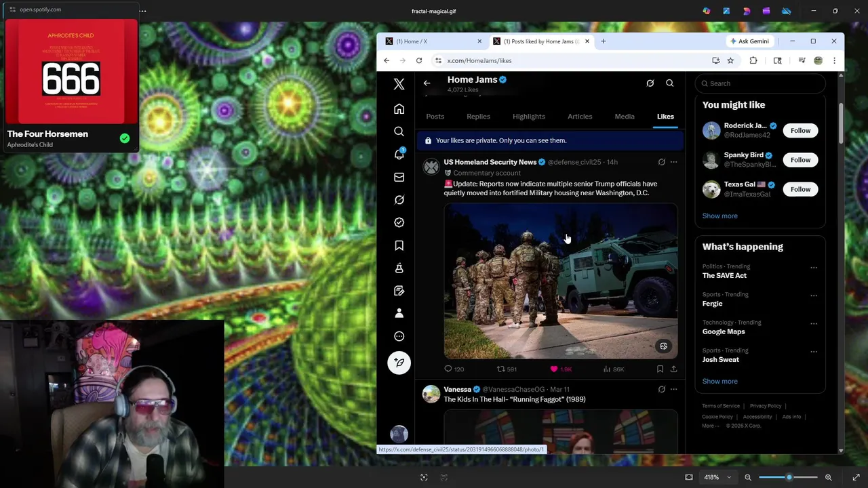
Task: Click the Chrome address bar URL
Action: 479,60
